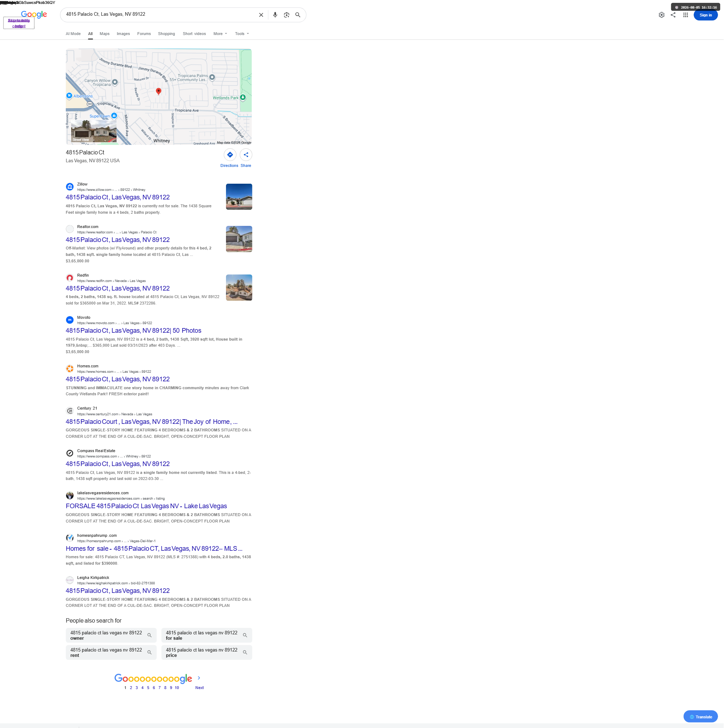Click the Canyon Willow Tropicana marker
This screenshot has height=728, width=728.
tap(115, 83)
